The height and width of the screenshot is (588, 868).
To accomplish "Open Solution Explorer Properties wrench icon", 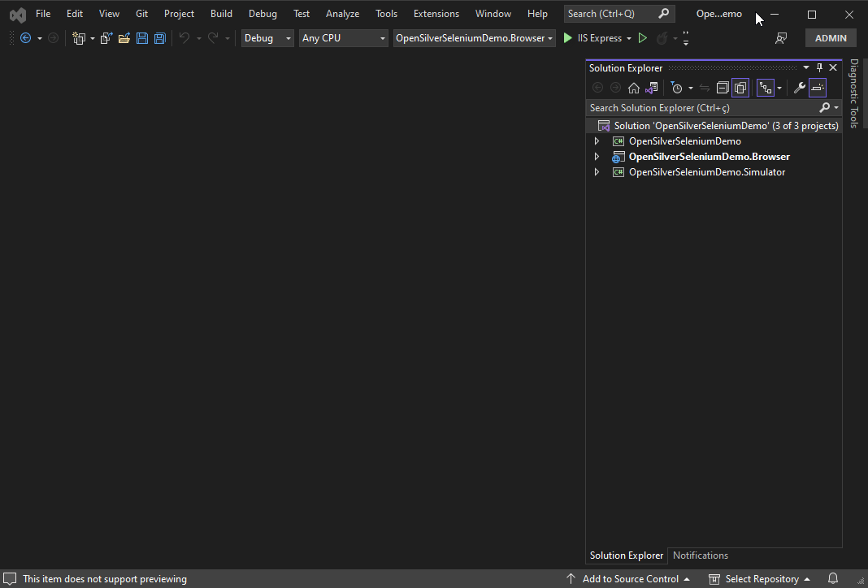I will [x=799, y=87].
